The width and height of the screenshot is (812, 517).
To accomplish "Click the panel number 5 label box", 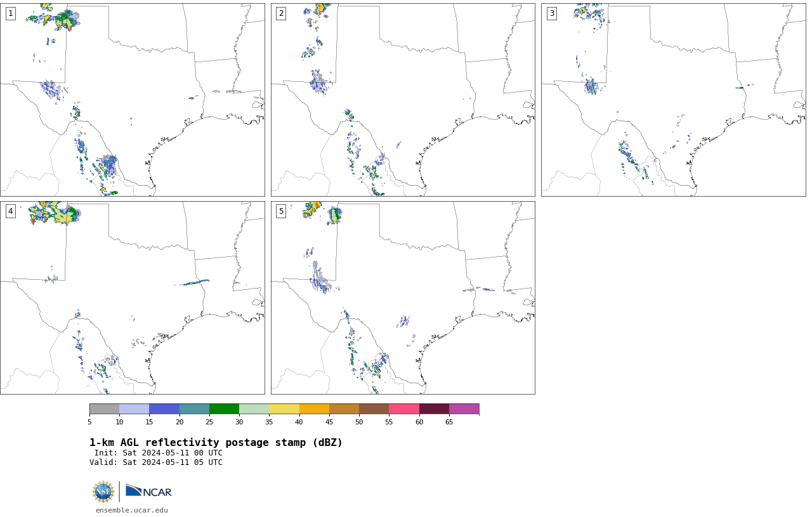I will click(281, 211).
